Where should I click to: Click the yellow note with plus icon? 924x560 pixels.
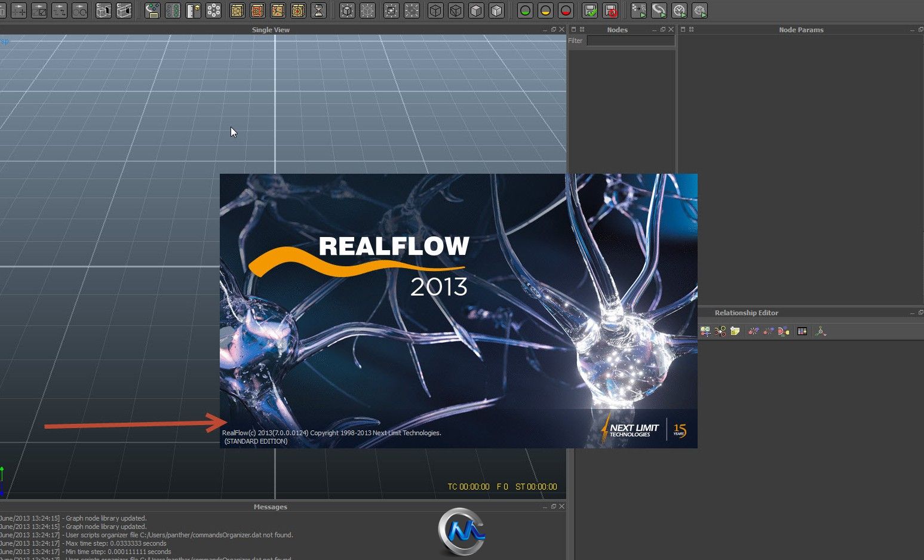[735, 331]
